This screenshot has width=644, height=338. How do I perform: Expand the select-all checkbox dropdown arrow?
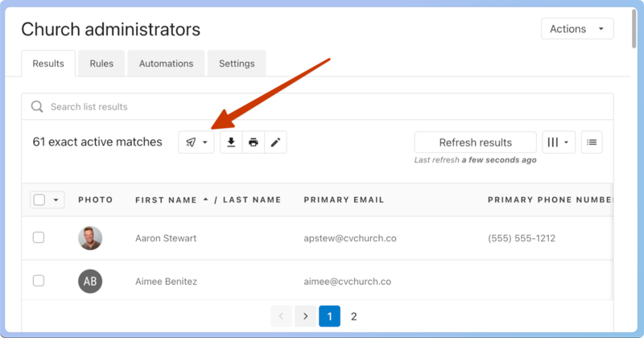(x=56, y=200)
